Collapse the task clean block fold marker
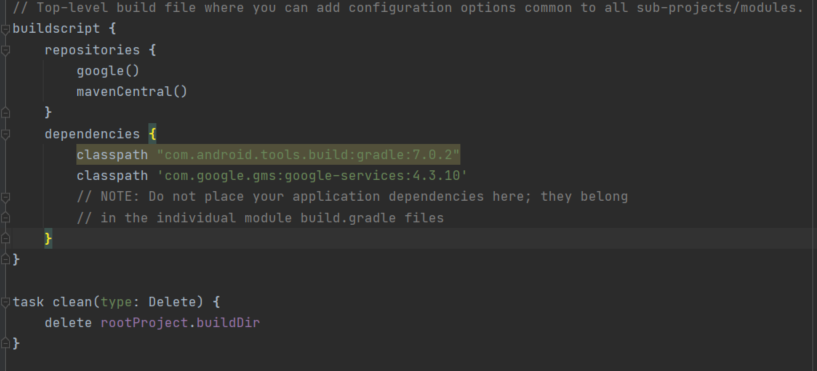 click(5, 302)
